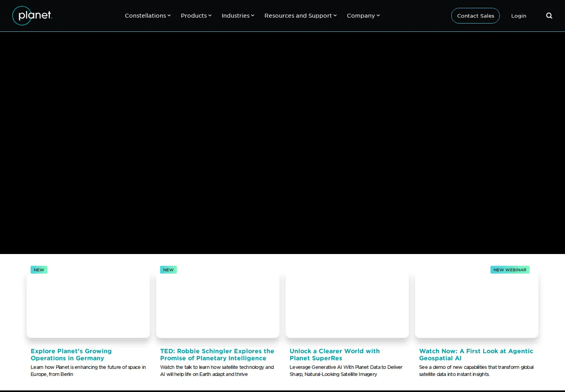
Task: Click the NEW WEBINAR badge
Action: (x=510, y=270)
